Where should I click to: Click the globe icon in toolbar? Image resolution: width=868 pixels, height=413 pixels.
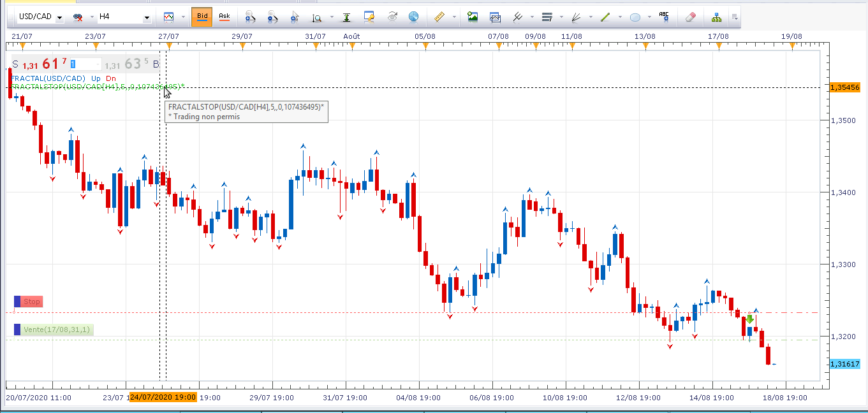pyautogui.click(x=413, y=17)
